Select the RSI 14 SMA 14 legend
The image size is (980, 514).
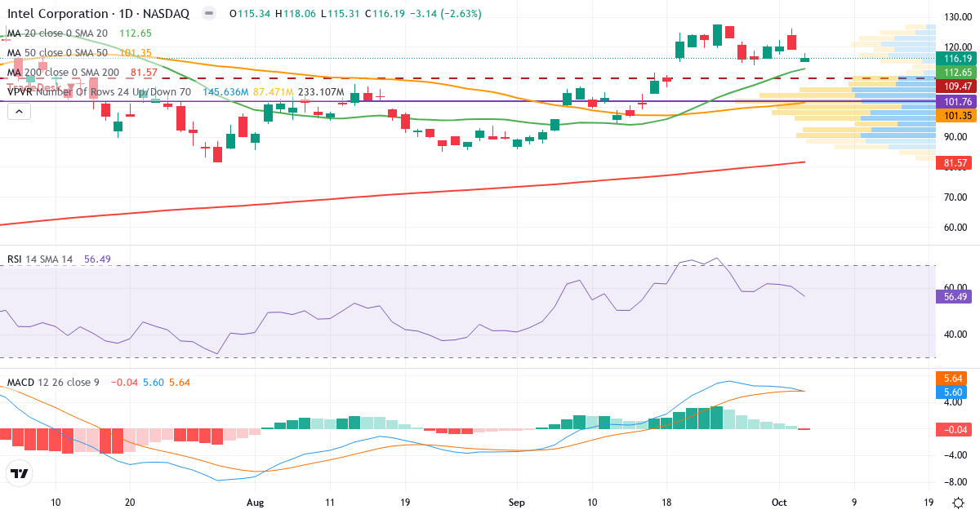(40, 259)
